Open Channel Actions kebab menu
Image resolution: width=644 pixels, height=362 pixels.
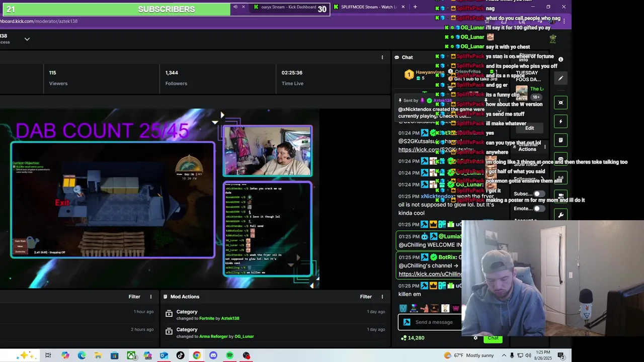(544, 147)
